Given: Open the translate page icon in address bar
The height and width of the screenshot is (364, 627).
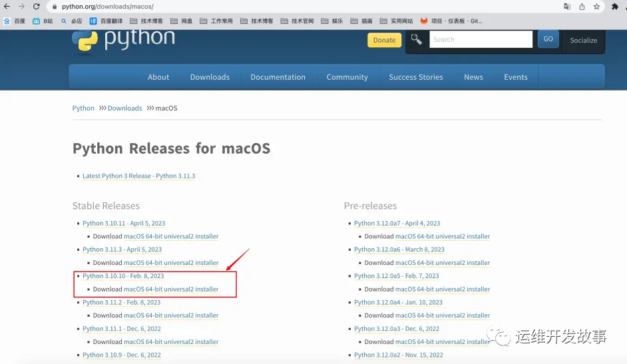Looking at the screenshot, I should tap(567, 7).
